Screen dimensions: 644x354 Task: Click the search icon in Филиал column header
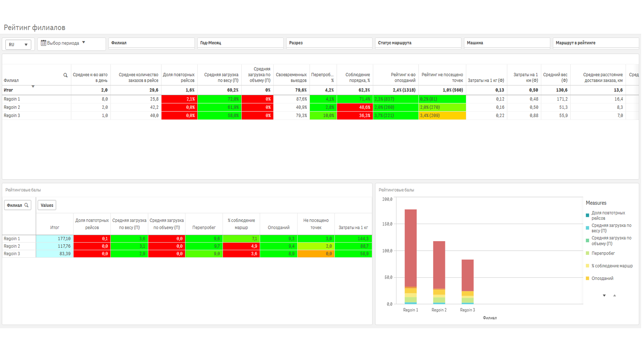[x=65, y=75]
